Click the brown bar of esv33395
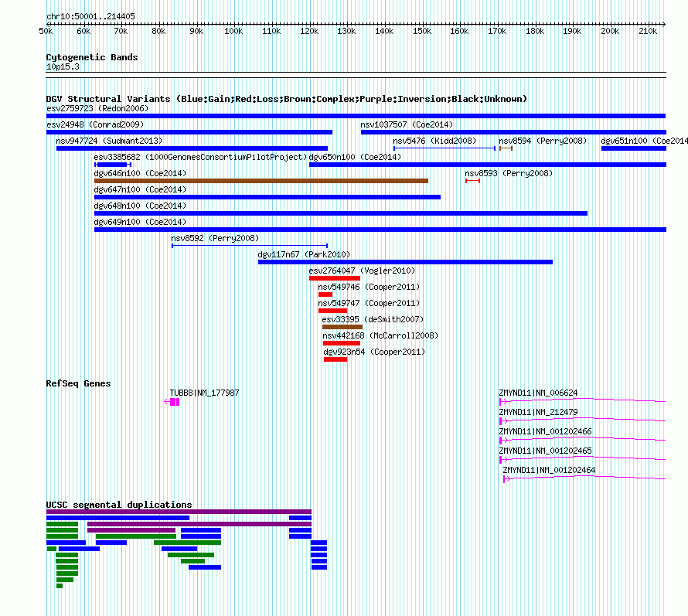This screenshot has height=616, width=688. (x=342, y=327)
